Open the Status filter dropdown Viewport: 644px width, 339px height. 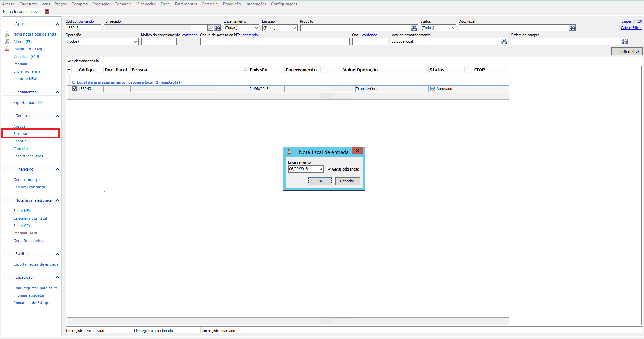coord(453,28)
